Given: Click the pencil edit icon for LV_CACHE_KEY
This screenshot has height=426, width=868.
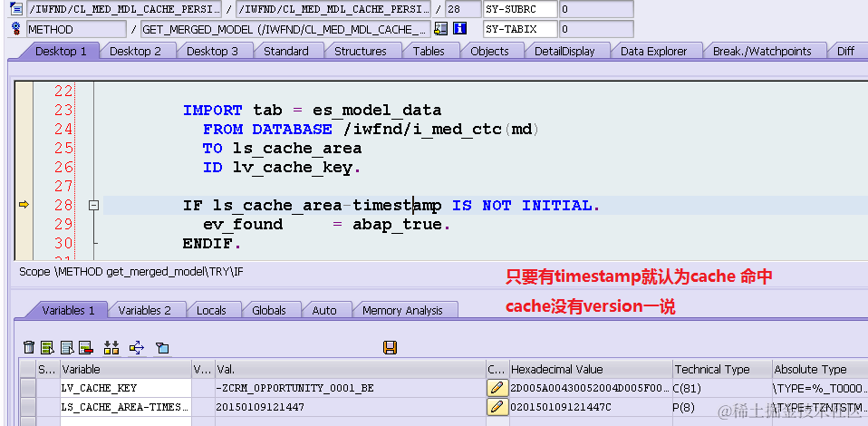Looking at the screenshot, I should (x=497, y=388).
